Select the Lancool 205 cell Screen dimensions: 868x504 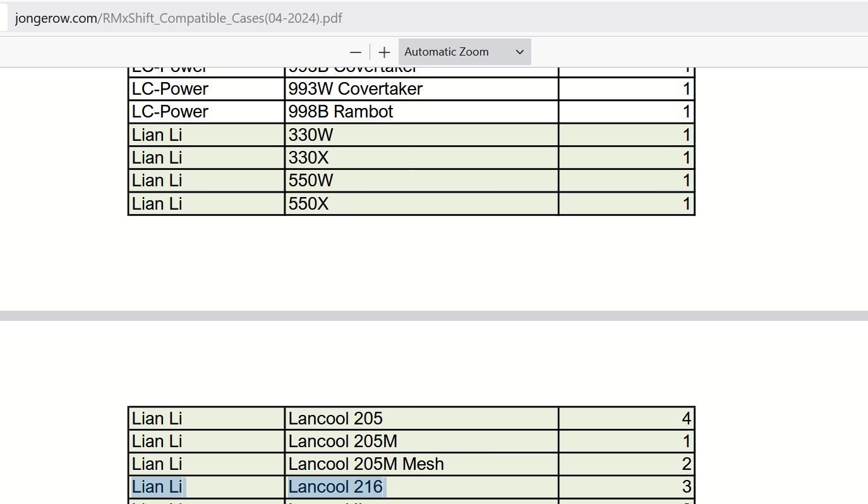[421, 418]
